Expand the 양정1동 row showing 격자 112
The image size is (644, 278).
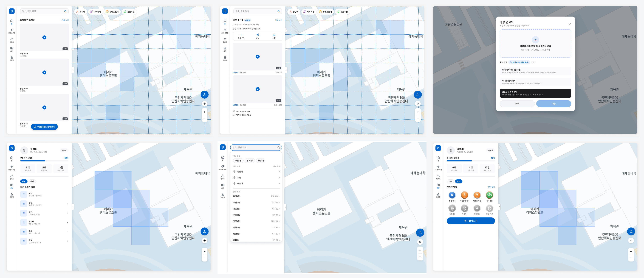point(256,221)
